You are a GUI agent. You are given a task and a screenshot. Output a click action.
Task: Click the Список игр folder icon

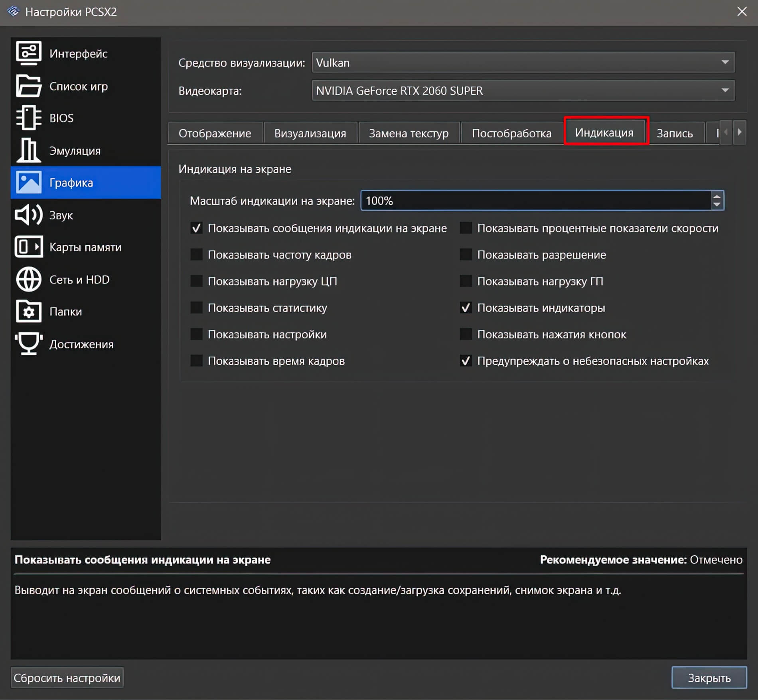pos(28,86)
